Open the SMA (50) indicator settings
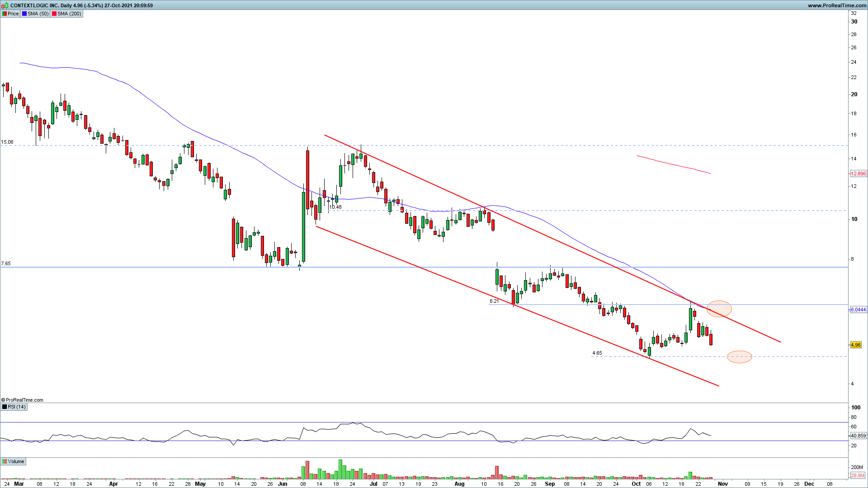This screenshot has width=868, height=488. coord(37,14)
